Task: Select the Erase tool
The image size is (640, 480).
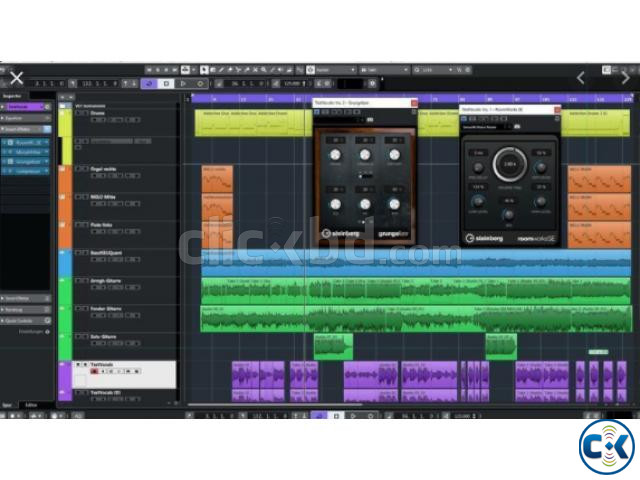Action: tap(230, 70)
